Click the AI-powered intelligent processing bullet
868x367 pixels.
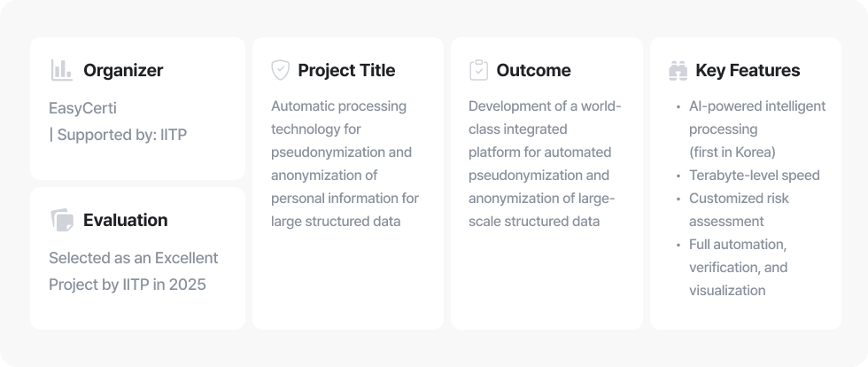click(x=756, y=117)
